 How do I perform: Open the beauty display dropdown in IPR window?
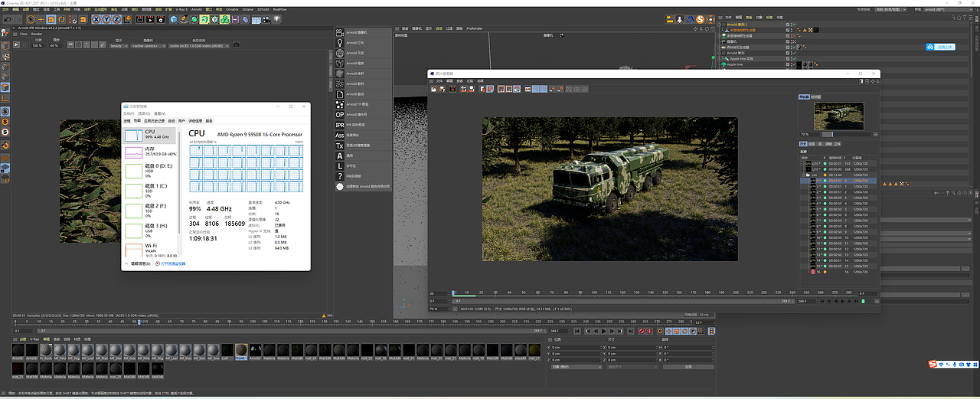click(119, 45)
